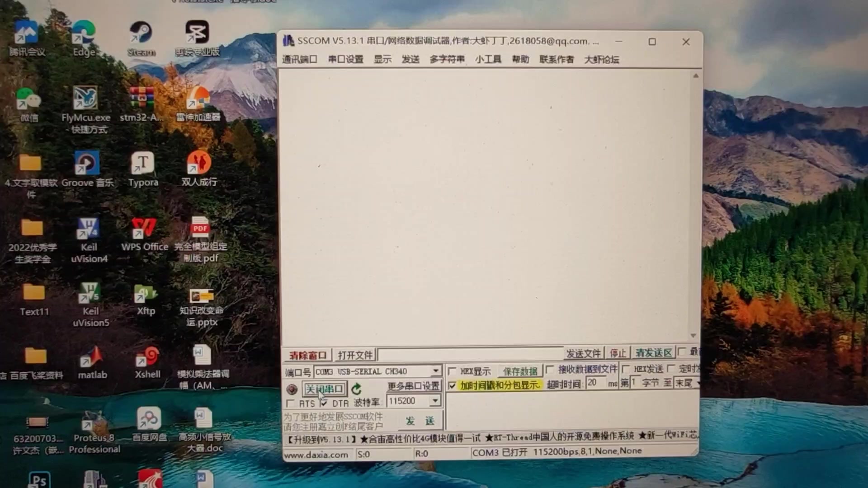
Task: Toggle the RTS checkbox
Action: 290,403
